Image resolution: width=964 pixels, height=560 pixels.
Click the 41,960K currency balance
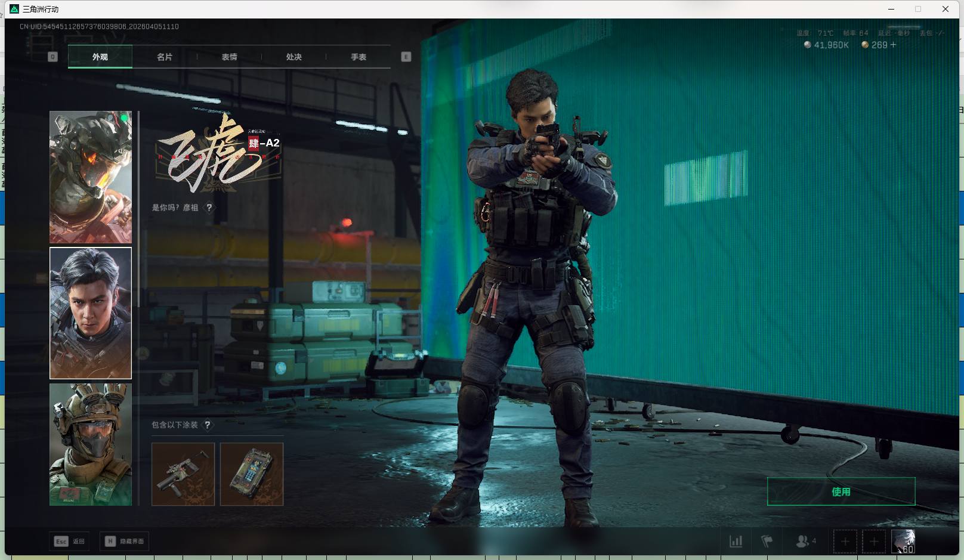[832, 45]
